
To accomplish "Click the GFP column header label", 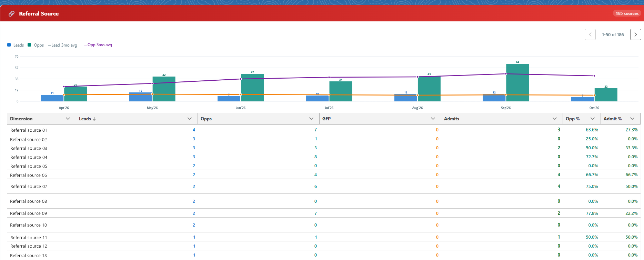I will (326, 119).
